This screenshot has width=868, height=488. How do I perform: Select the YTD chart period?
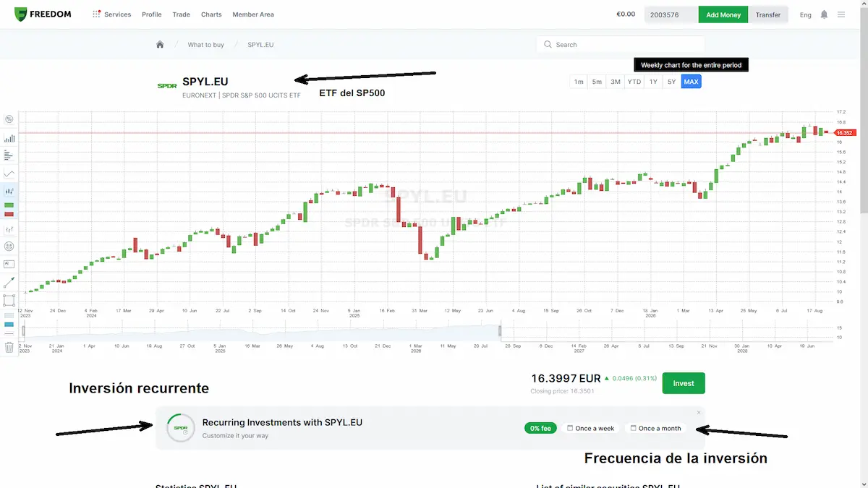634,82
